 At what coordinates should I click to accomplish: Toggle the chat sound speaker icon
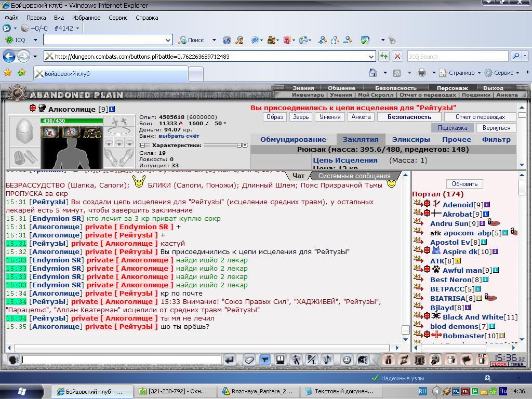pyautogui.click(x=327, y=360)
